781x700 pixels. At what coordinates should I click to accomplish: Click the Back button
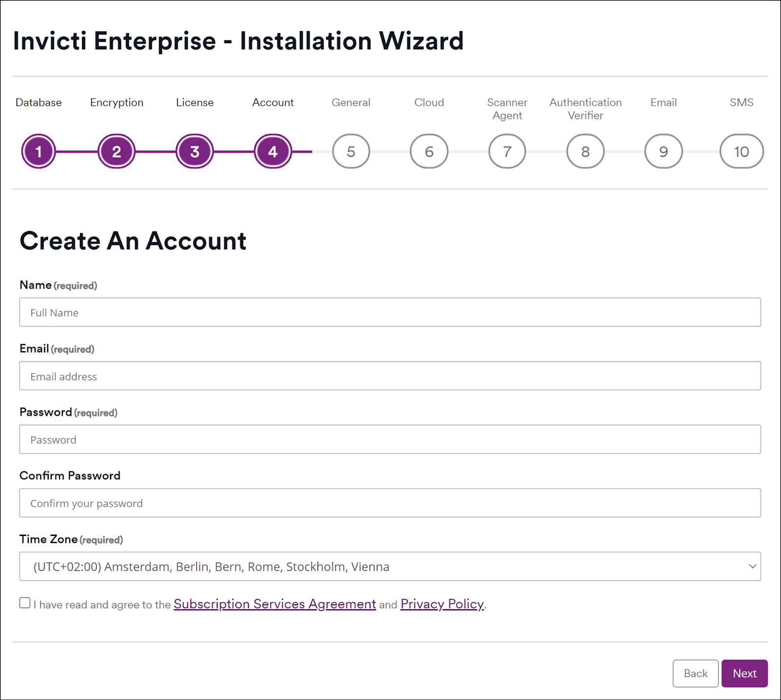(695, 673)
